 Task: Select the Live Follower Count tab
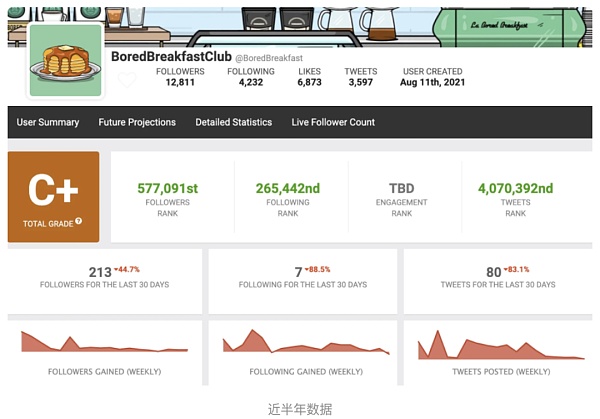[x=333, y=122]
